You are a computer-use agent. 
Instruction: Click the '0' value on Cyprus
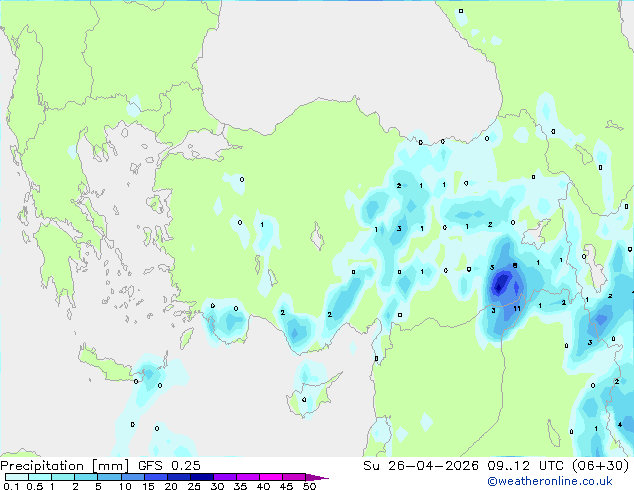(304, 400)
